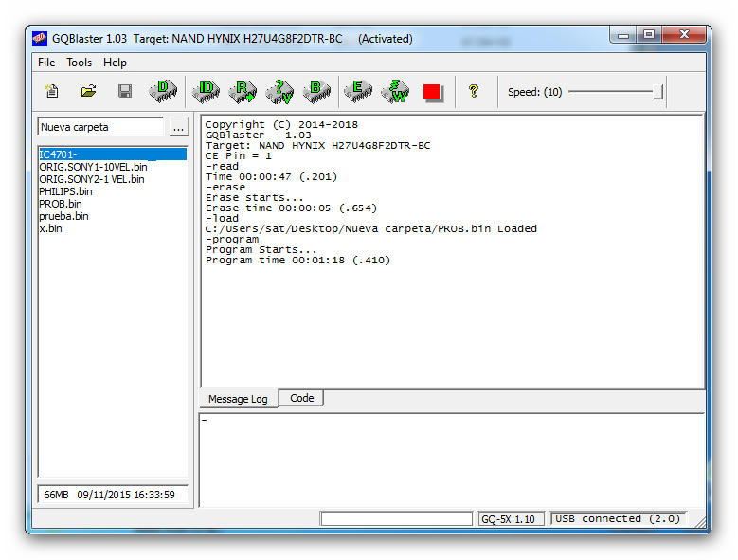Open the File menu
The image size is (738, 560).
pyautogui.click(x=46, y=63)
